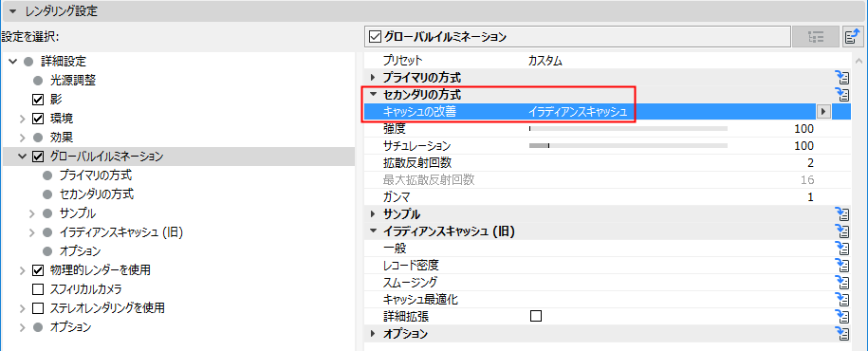Expand ステレオレンダリングを使用 tree node
This screenshot has width=868, height=351.
23,307
